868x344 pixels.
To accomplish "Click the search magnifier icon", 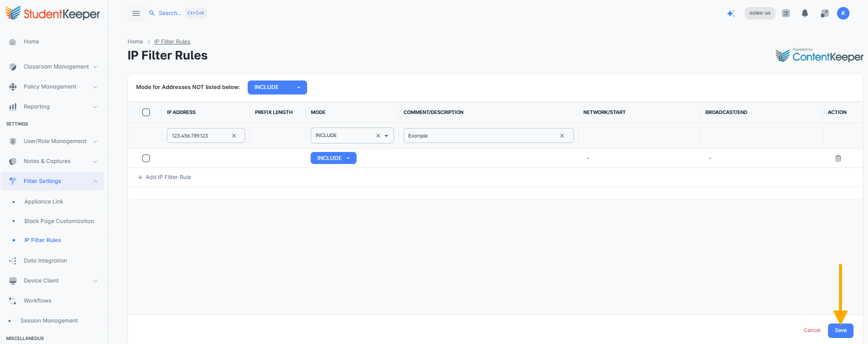I will pyautogui.click(x=152, y=13).
